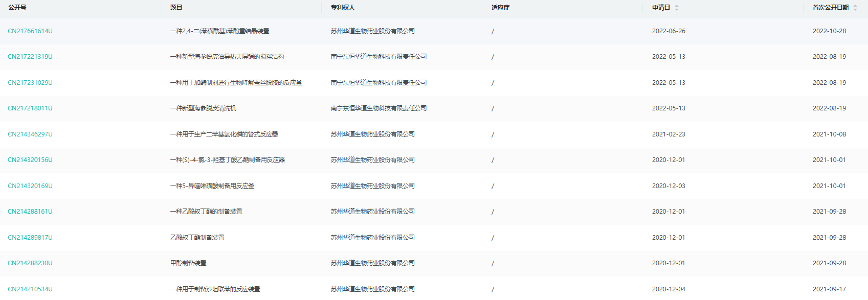Open patent link CN217221319U

click(x=30, y=57)
